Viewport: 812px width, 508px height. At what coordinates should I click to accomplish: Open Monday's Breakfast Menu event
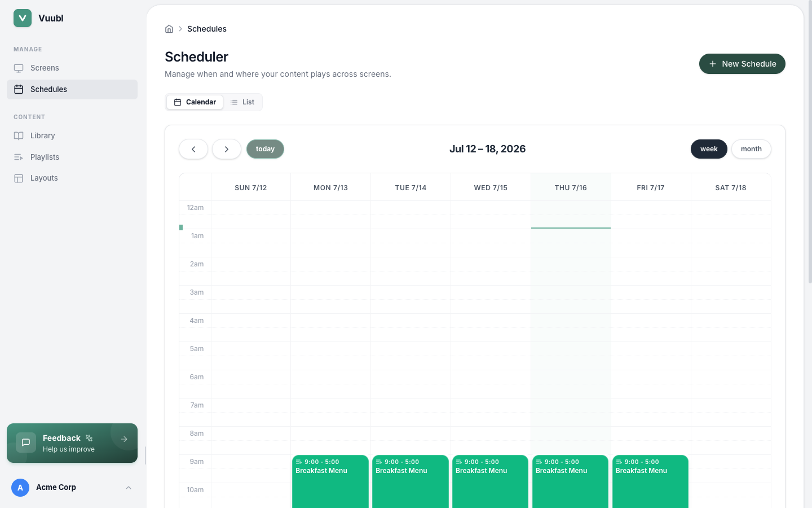(330, 481)
